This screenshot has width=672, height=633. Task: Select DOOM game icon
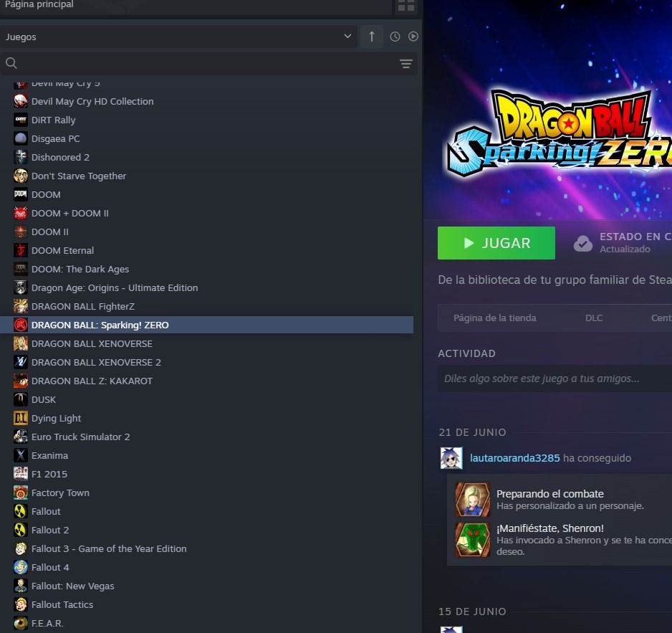[21, 195]
